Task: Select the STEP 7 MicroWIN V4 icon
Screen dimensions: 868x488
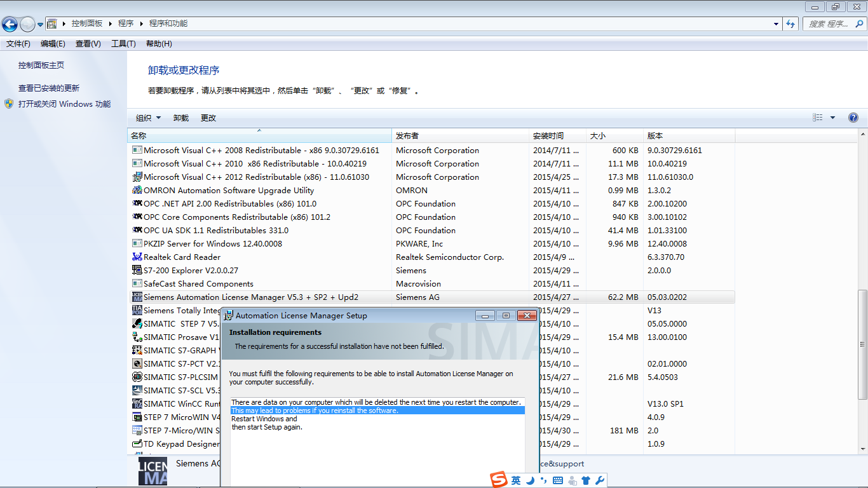Action: point(137,417)
